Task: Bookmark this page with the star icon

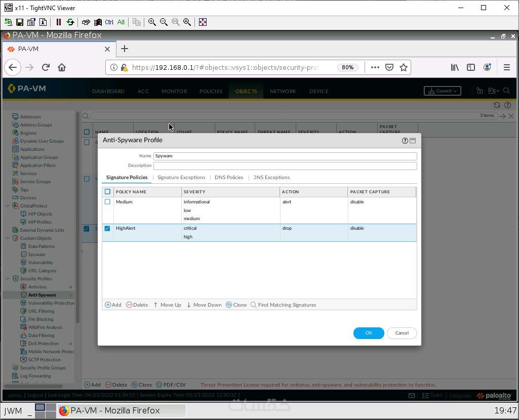Action: 403,67
